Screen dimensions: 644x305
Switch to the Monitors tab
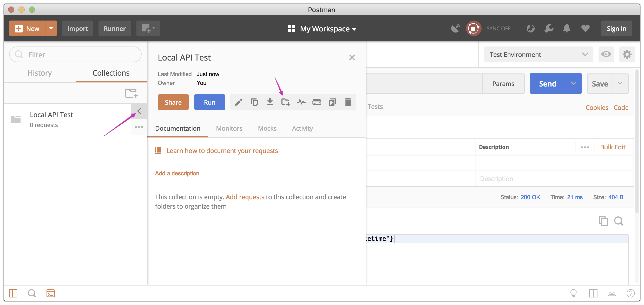229,128
